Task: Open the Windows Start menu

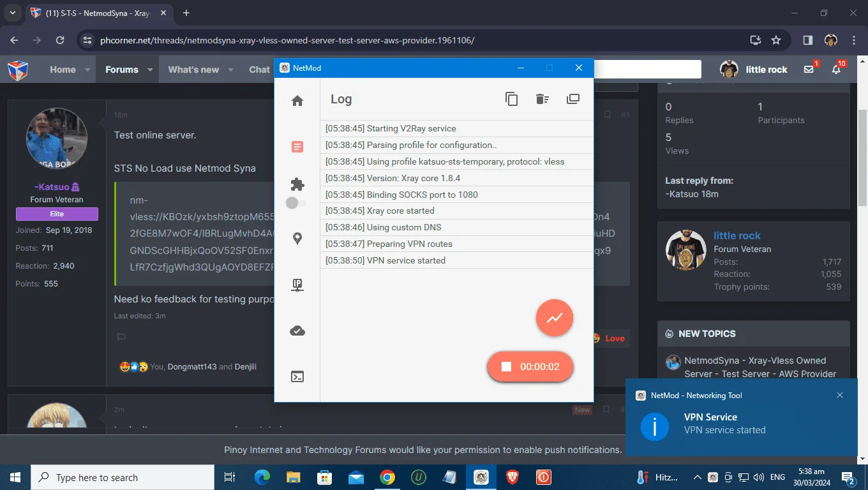Action: pyautogui.click(x=15, y=477)
